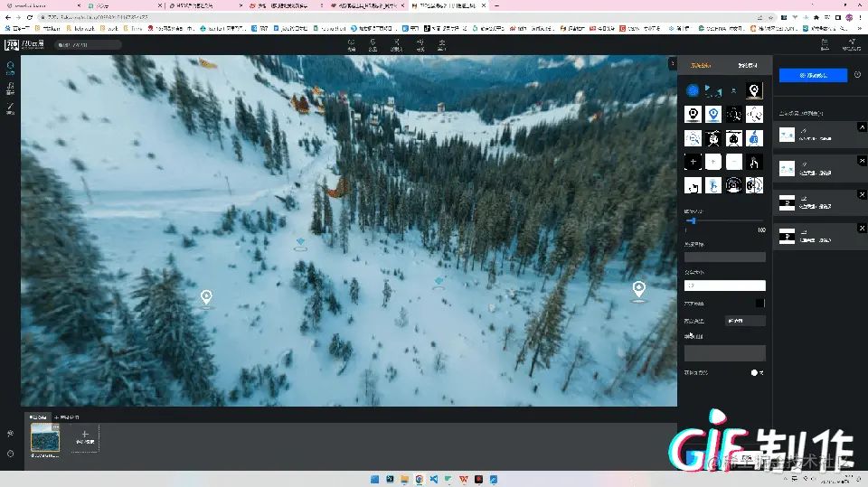
Task: Click the far right icon in the top bar
Action: pyautogui.click(x=852, y=45)
